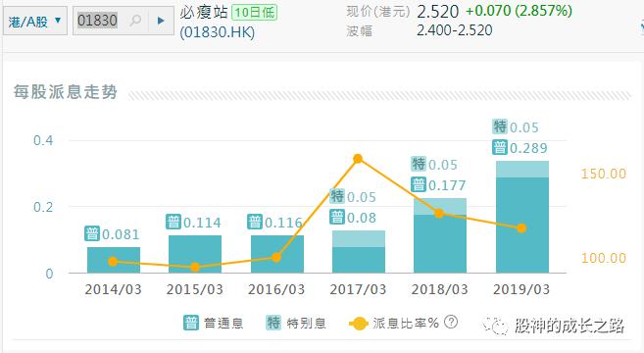Click the play arrow go button
The height and width of the screenshot is (353, 644).
tap(161, 21)
